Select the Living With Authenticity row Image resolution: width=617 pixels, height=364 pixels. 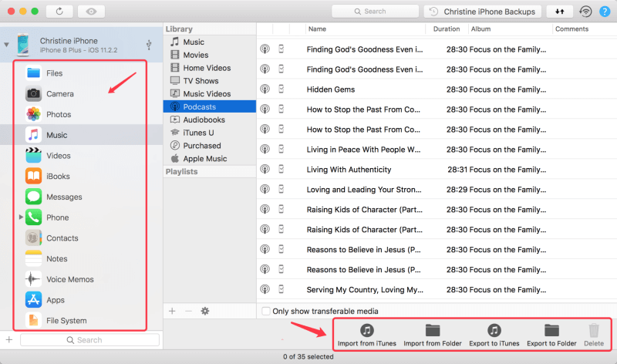437,170
